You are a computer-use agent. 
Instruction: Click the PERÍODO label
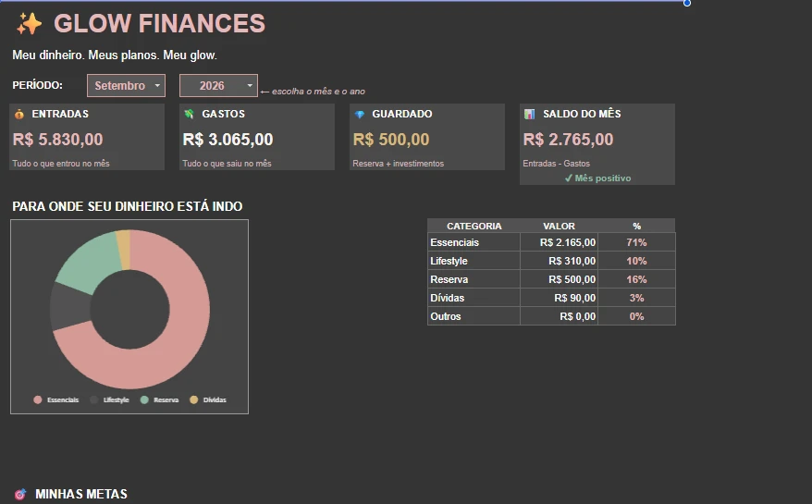pos(37,85)
